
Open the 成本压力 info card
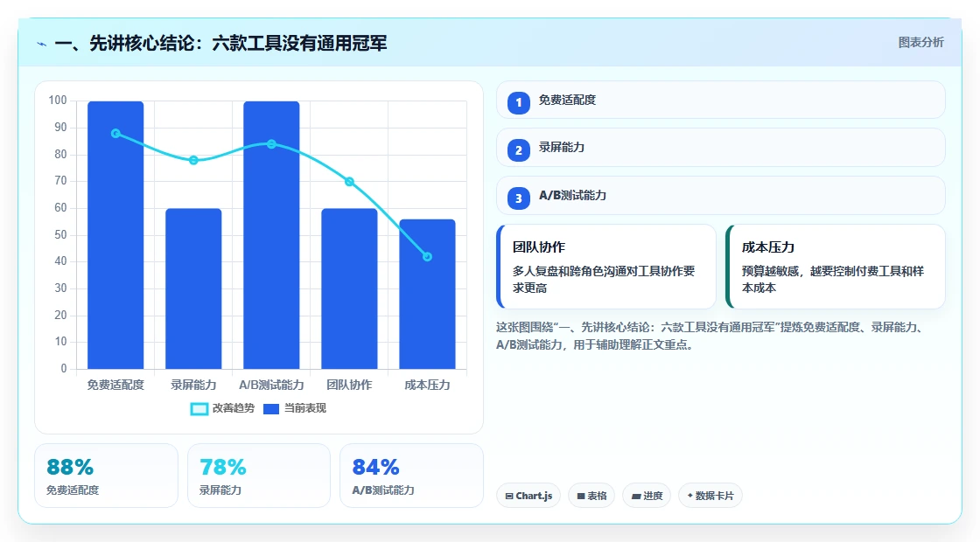click(x=836, y=267)
